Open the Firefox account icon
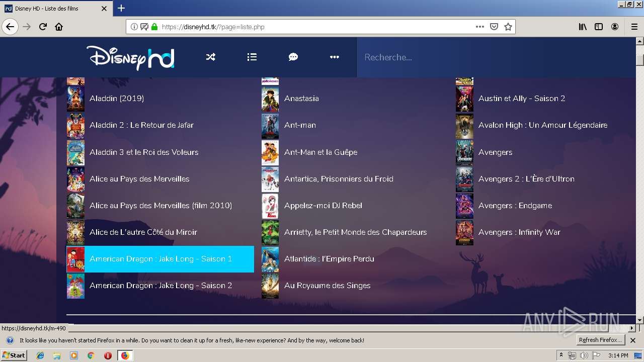This screenshot has height=362, width=644. (615, 27)
